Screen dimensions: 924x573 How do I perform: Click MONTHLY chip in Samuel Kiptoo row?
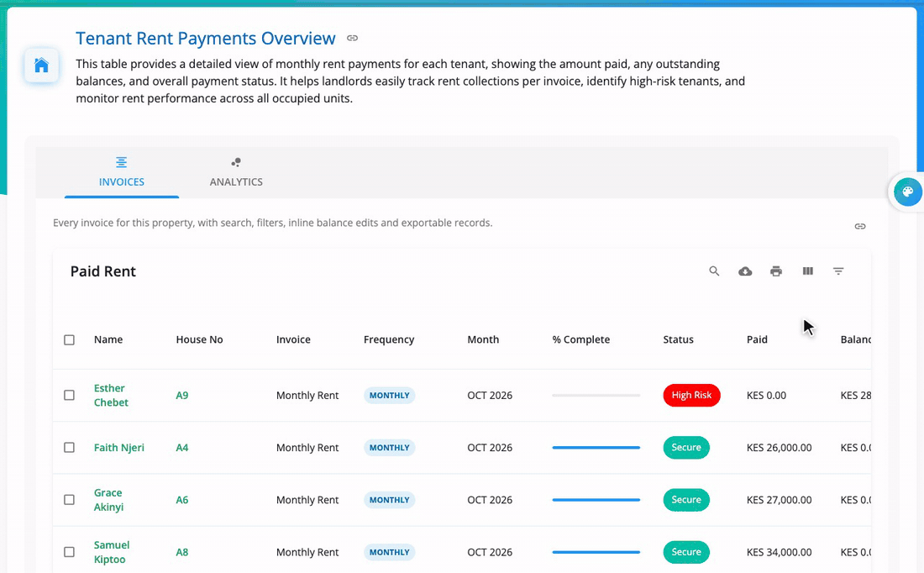[x=390, y=552]
